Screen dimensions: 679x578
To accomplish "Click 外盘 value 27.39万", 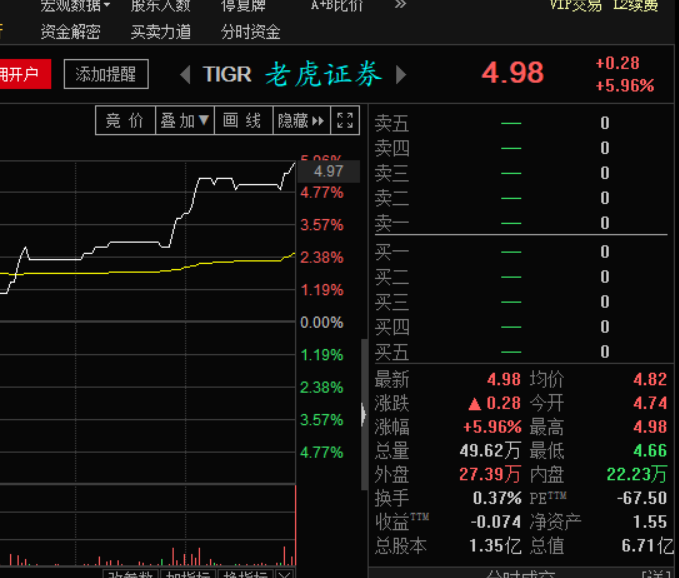I will [490, 475].
